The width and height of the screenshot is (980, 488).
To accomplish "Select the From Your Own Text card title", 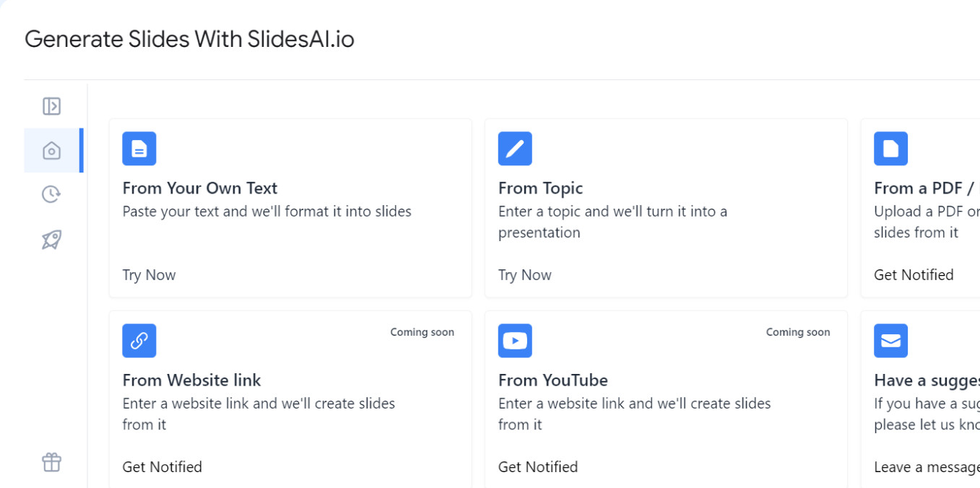I will (200, 188).
